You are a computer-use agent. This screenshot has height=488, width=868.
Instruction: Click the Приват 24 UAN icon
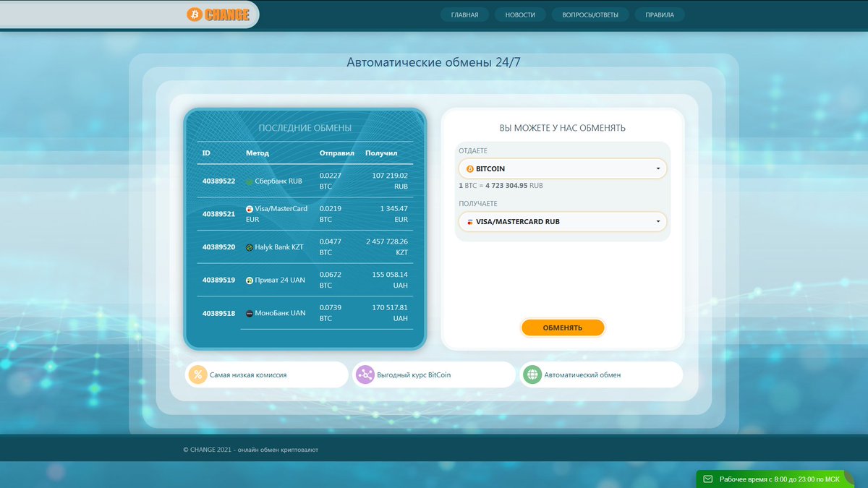pos(250,281)
